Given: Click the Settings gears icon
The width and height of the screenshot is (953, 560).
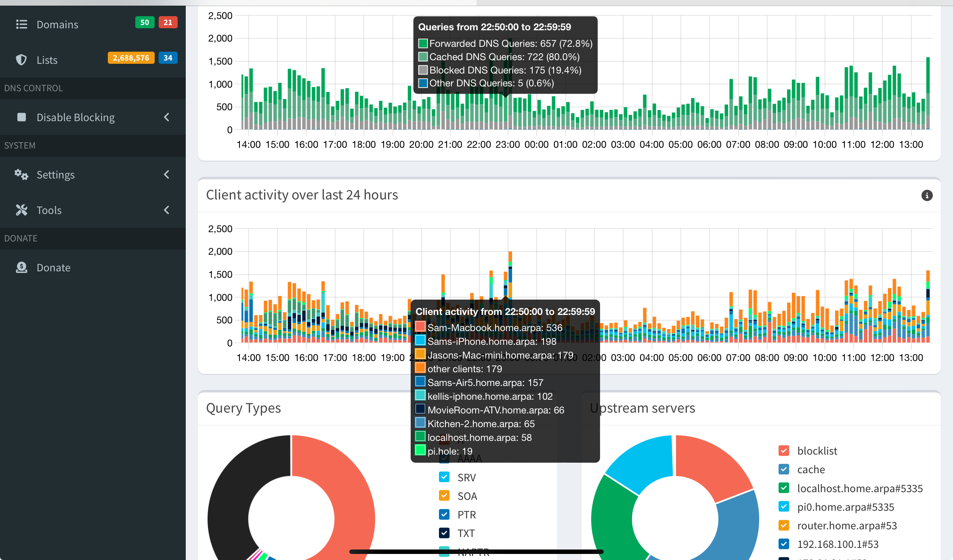Looking at the screenshot, I should coord(21,174).
